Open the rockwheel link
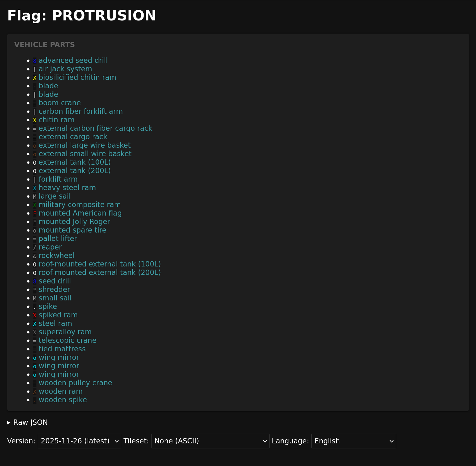Screen dimensions: 476x466 [57, 255]
